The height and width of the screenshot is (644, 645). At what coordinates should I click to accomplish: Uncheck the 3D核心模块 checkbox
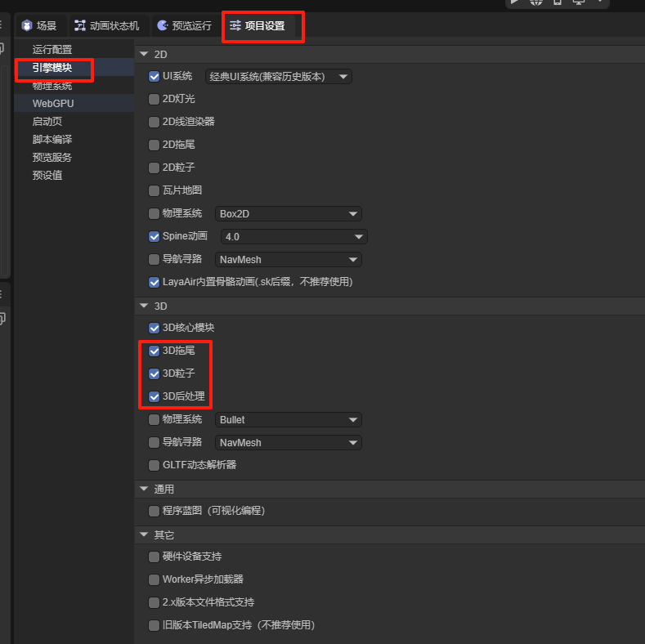click(154, 329)
